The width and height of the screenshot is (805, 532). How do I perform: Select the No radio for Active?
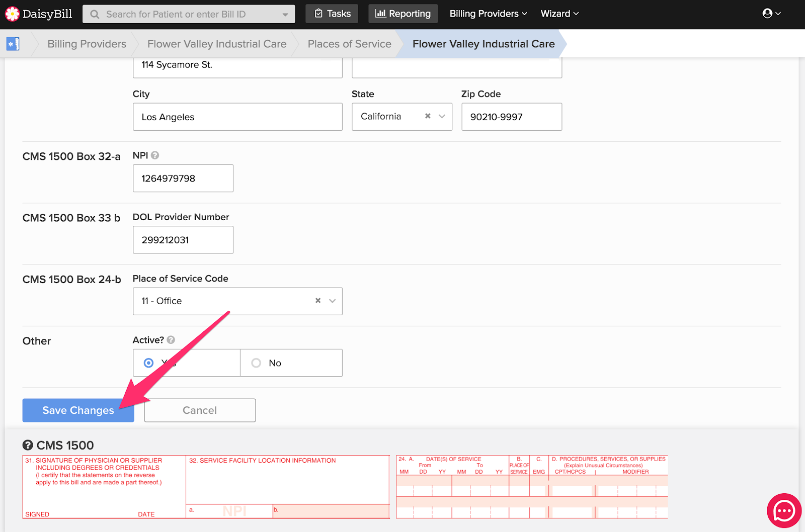256,363
